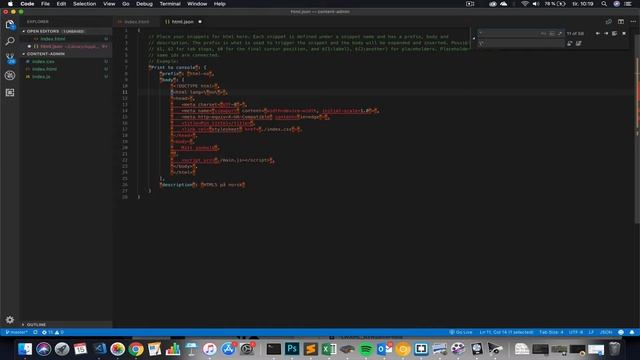Toggle find in selection
This screenshot has height=360, width=640.
tap(615, 33)
